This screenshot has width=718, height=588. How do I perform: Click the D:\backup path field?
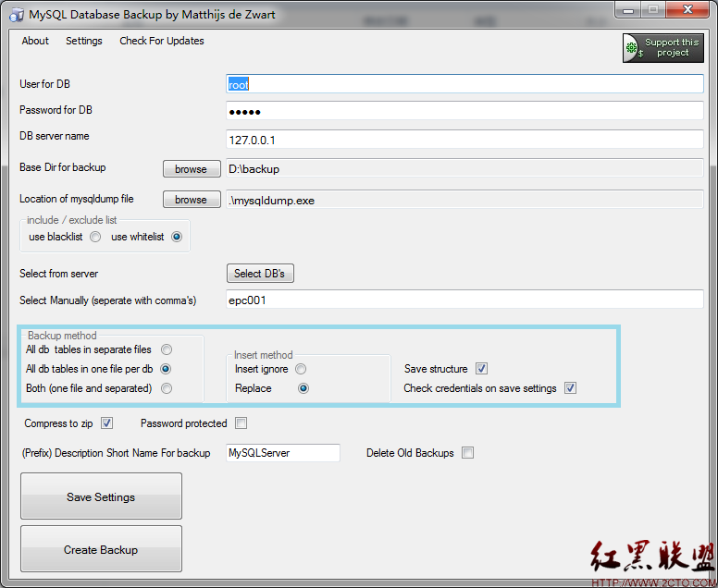point(464,168)
